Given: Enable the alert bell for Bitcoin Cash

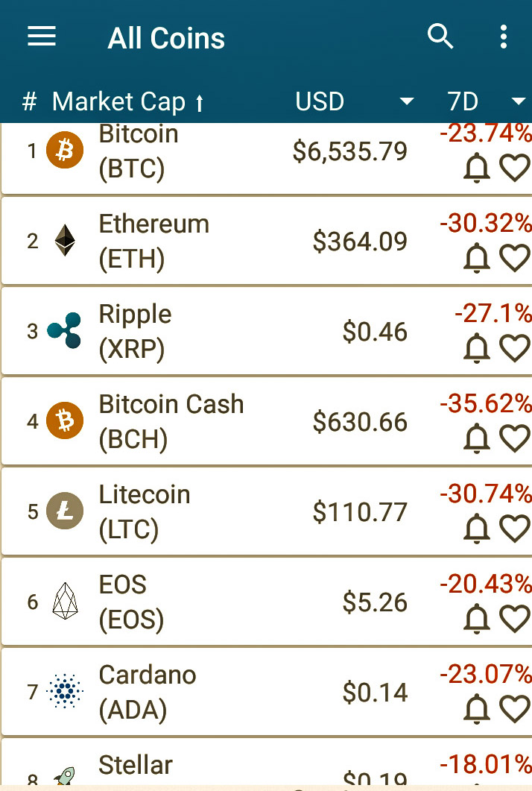Looking at the screenshot, I should (477, 438).
